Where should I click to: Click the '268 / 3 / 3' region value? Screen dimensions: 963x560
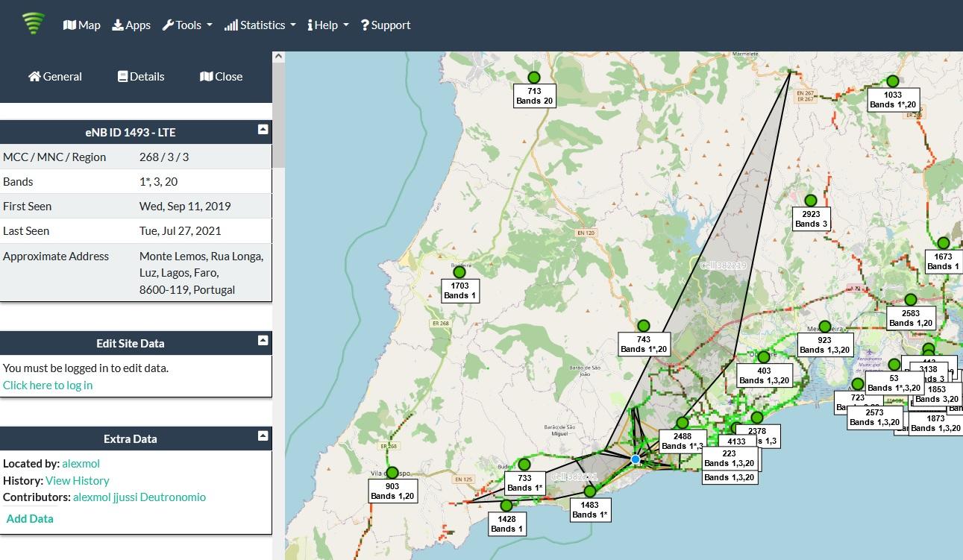coord(164,157)
